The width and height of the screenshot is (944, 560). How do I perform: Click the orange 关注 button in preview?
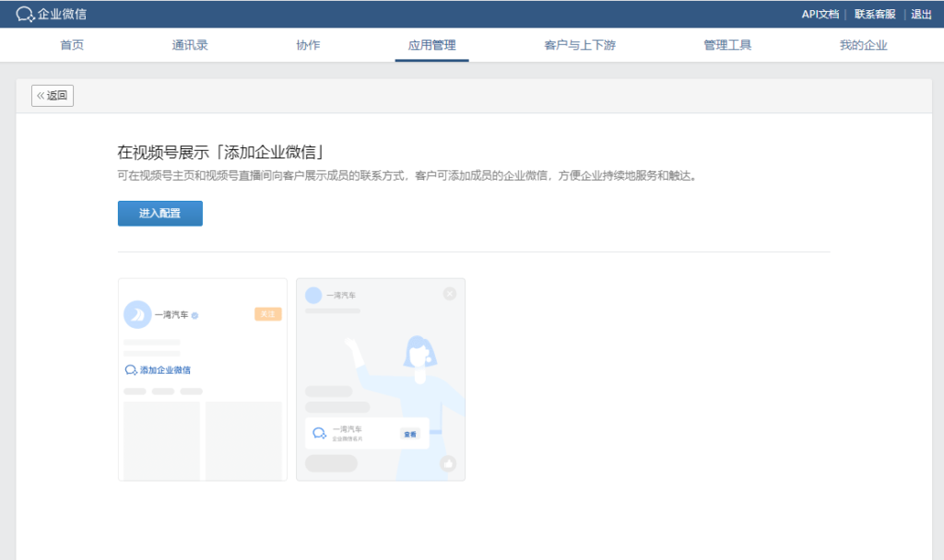click(268, 314)
